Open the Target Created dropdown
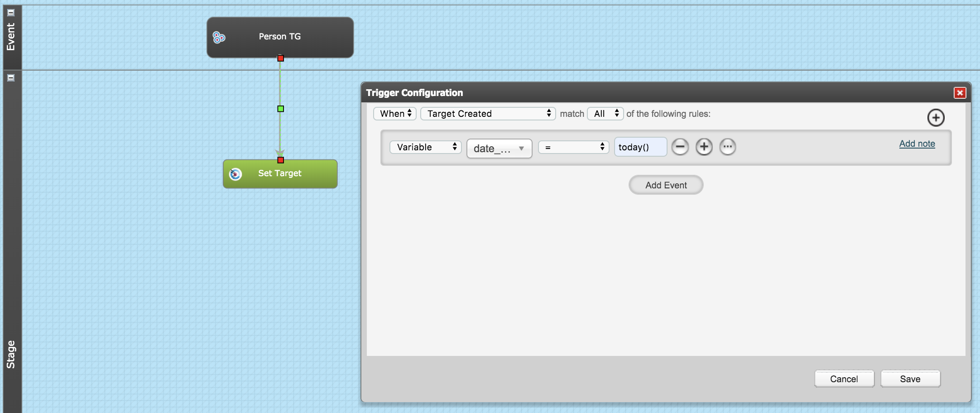 (x=488, y=114)
